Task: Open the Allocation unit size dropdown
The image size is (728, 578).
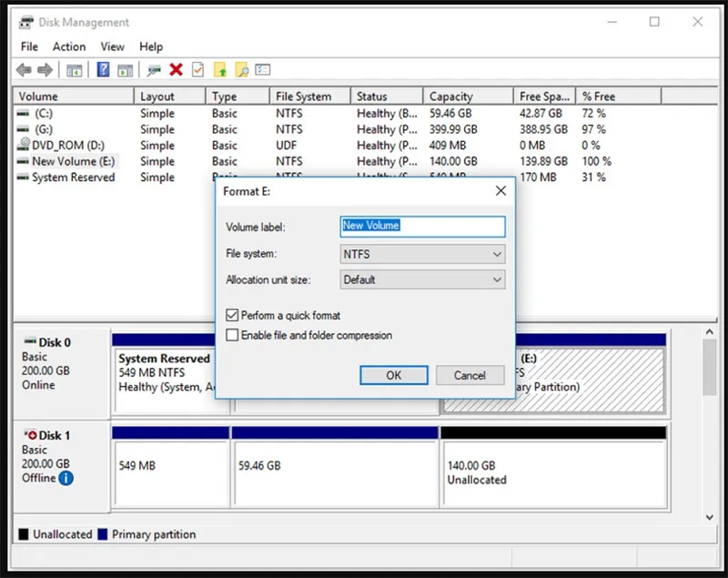Action: click(422, 279)
